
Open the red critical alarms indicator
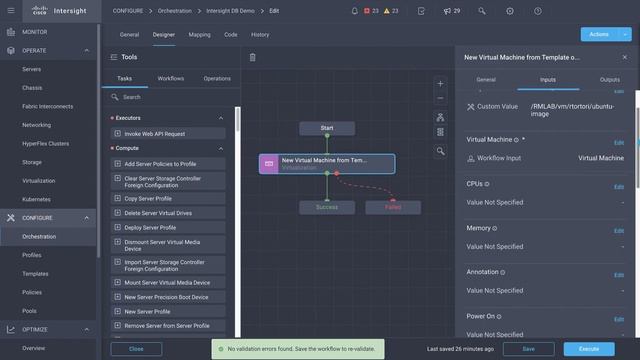(371, 11)
